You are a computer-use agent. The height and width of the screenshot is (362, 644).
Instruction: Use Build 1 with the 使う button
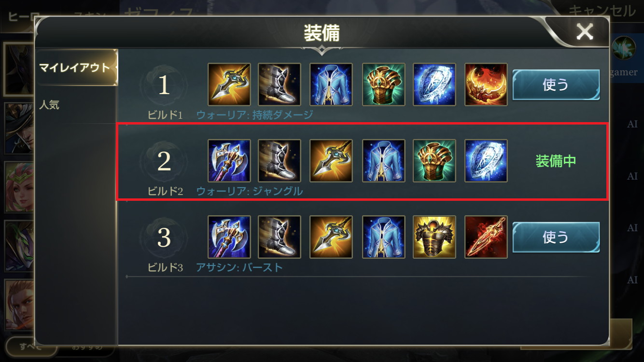click(556, 84)
